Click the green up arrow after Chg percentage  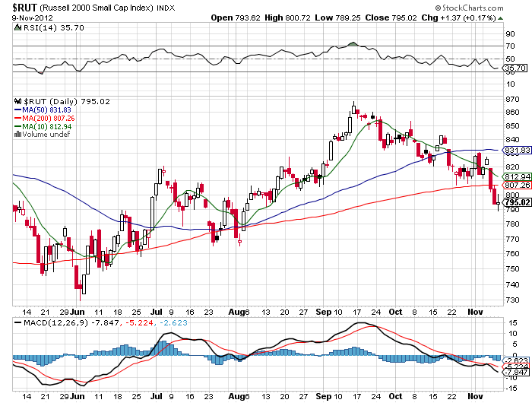click(500, 18)
